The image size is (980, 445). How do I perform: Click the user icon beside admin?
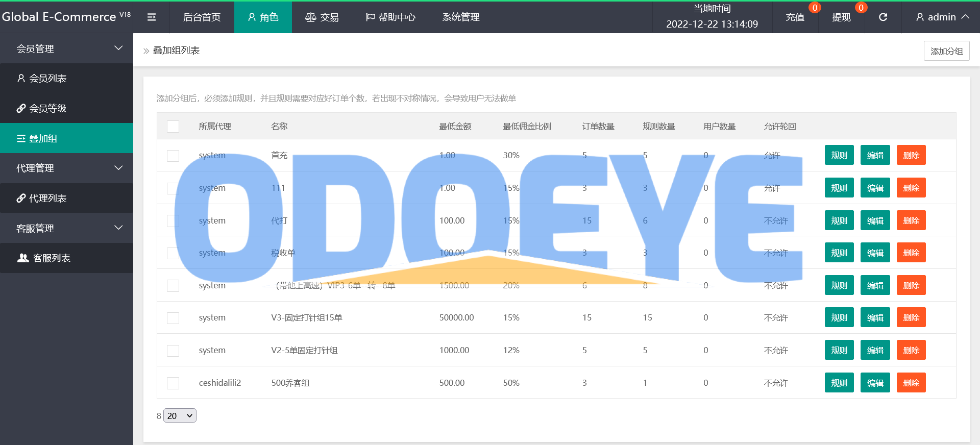(920, 17)
